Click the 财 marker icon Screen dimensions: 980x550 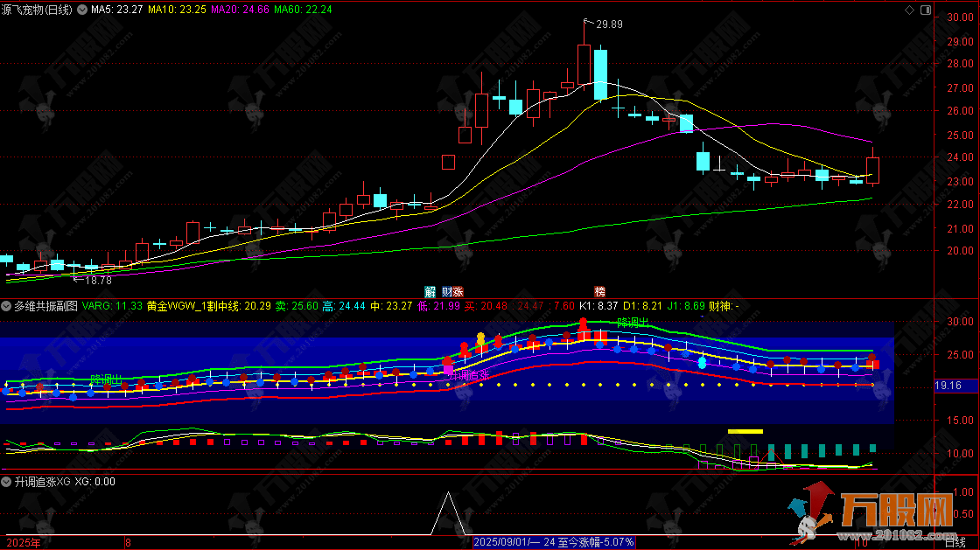click(446, 291)
